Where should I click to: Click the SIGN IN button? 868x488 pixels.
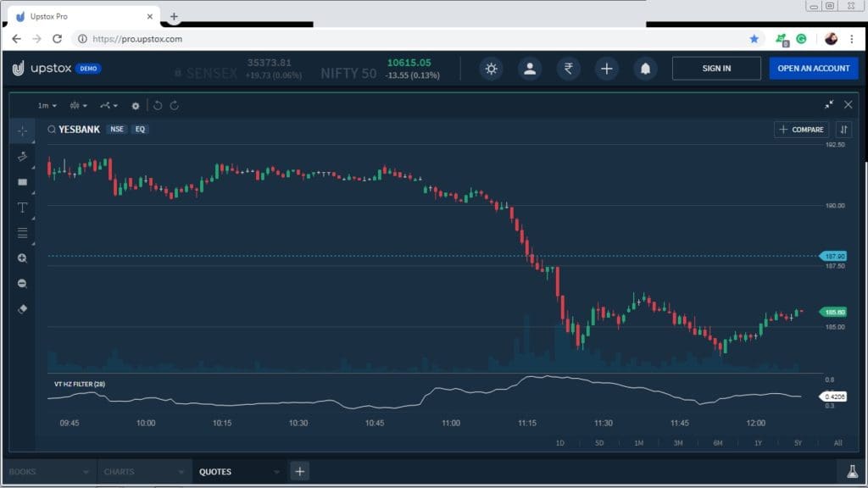715,68
